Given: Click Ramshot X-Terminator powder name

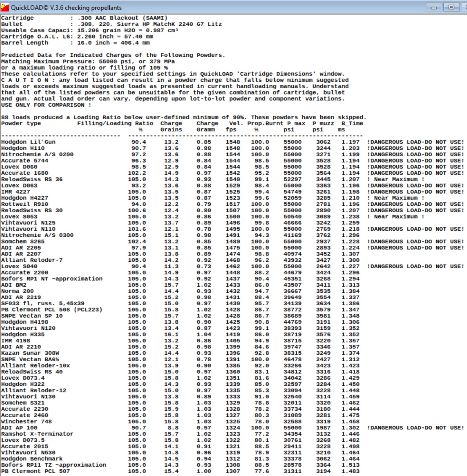Looking at the screenshot, I should click(x=37, y=434).
